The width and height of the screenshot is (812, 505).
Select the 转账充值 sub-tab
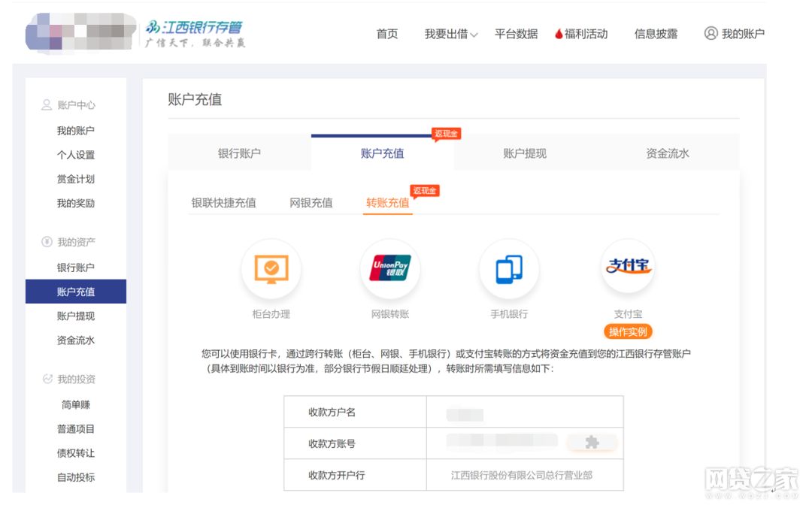tap(387, 203)
